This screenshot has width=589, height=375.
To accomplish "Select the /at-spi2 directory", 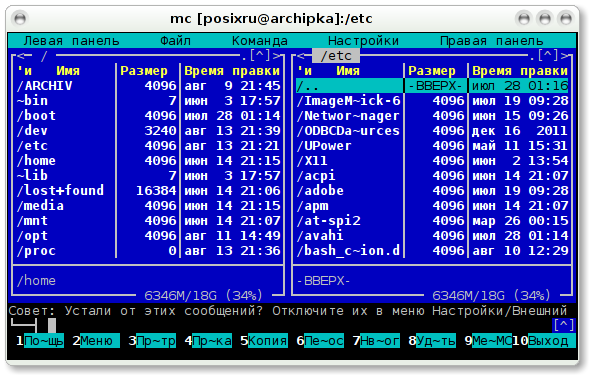I will coord(432,221).
